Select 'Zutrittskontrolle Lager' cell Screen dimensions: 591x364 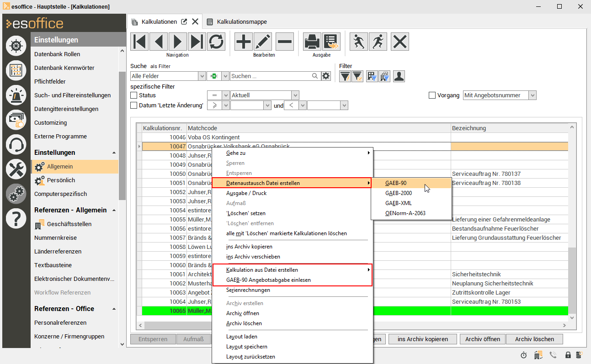[509, 292]
